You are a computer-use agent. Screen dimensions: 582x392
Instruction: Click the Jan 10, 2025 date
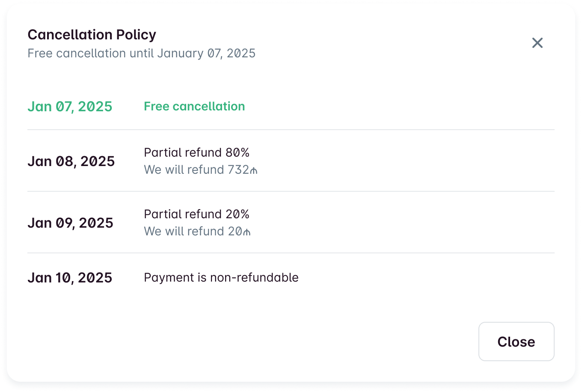[x=70, y=278]
